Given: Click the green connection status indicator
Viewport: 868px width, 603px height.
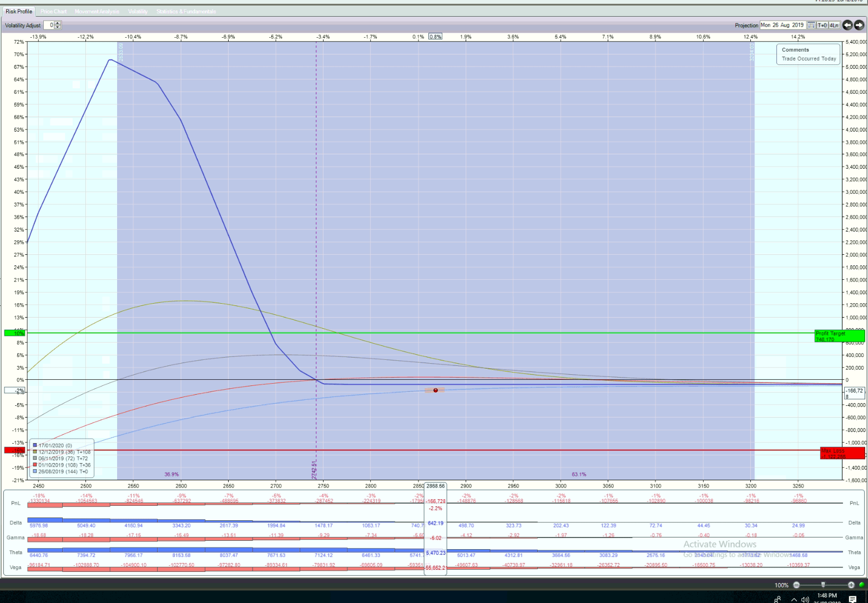Looking at the screenshot, I should pyautogui.click(x=862, y=585).
